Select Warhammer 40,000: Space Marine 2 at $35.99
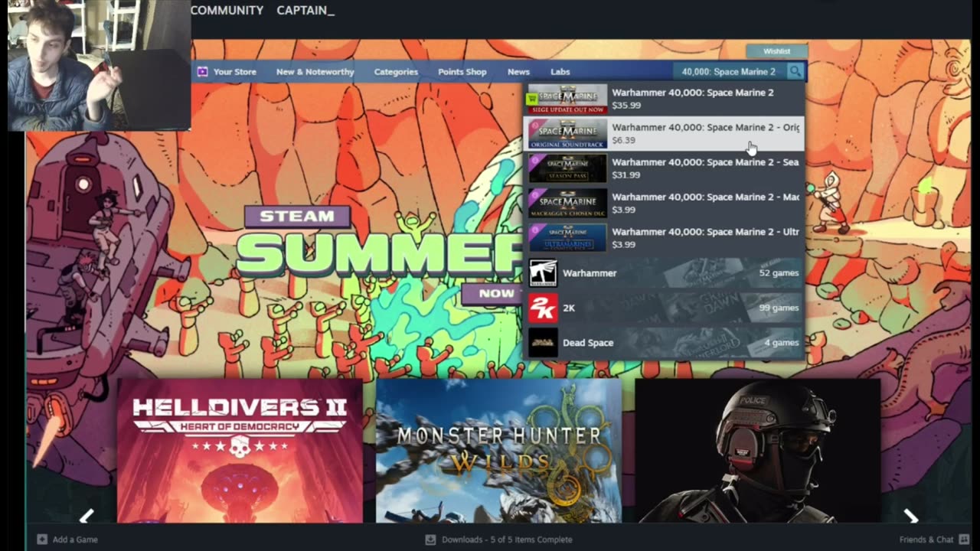 click(664, 99)
